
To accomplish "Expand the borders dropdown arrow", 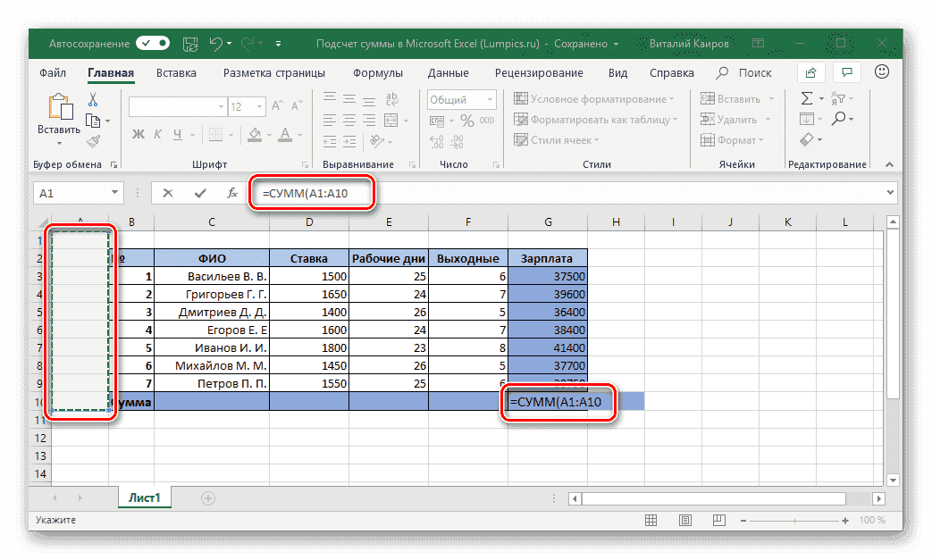I will 231,135.
